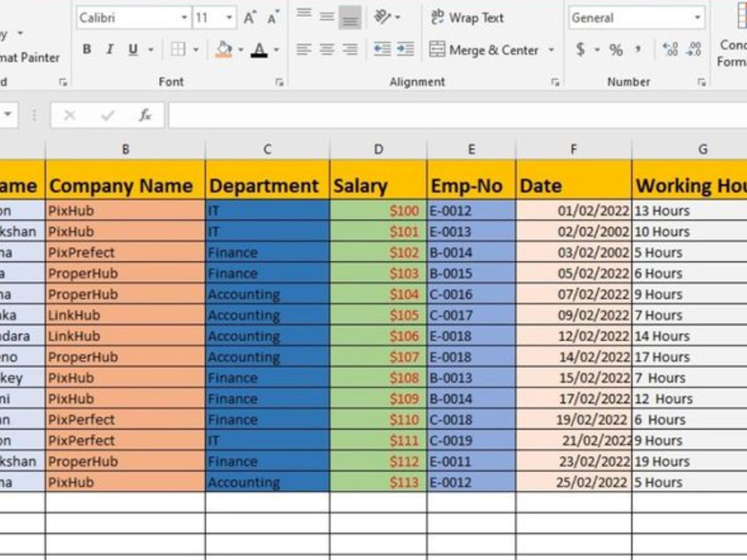Click Merge & Center
747x560 pixels.
coord(485,49)
